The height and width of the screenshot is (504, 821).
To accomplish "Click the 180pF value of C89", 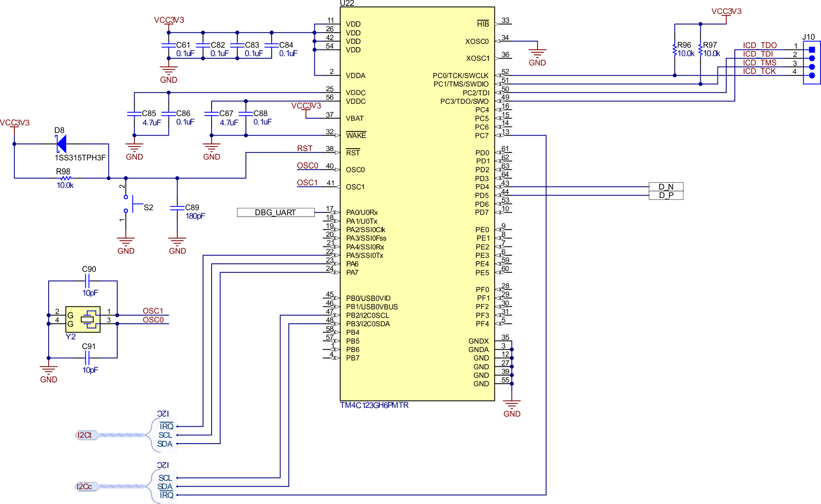I will pyautogui.click(x=195, y=216).
